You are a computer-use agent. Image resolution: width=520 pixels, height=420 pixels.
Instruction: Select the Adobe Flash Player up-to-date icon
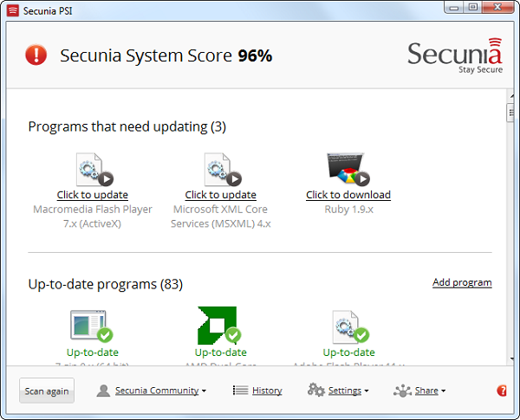[351, 326]
